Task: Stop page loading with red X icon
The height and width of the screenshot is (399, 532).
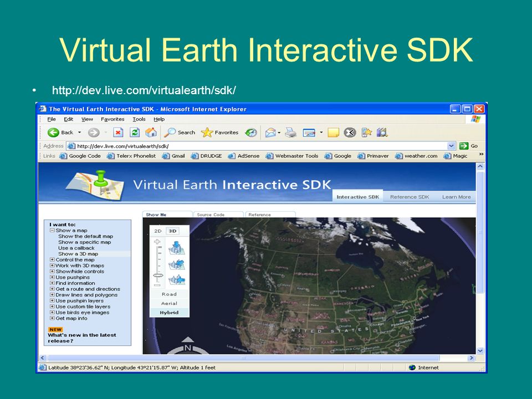Action: pos(117,132)
